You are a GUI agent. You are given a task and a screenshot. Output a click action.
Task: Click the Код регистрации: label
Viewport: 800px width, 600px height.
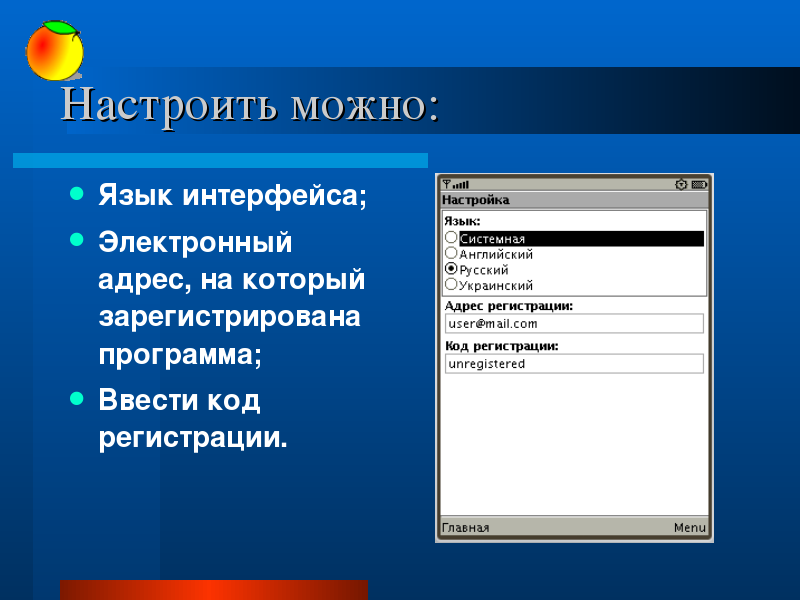tap(502, 346)
